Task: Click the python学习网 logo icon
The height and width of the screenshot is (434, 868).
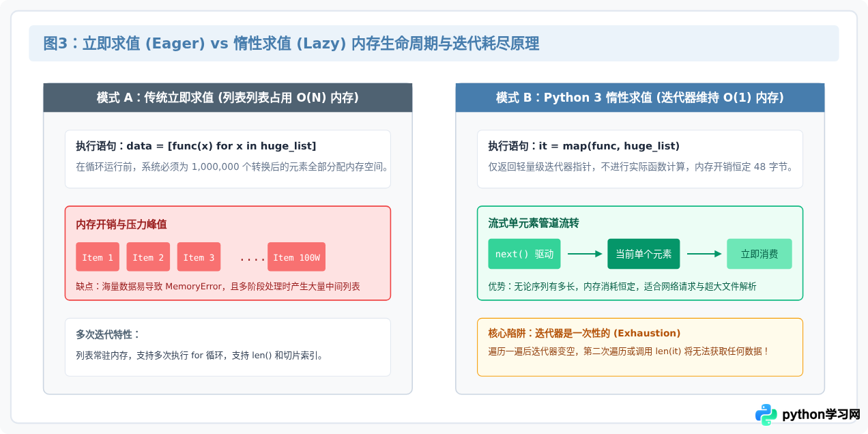Action: point(766,414)
